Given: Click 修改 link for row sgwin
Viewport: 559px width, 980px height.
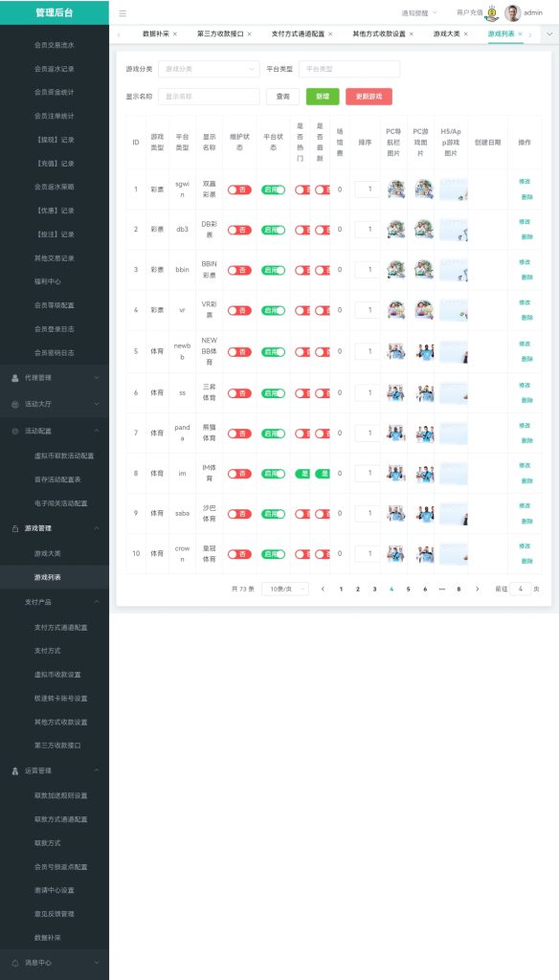Looking at the screenshot, I should coord(525,182).
